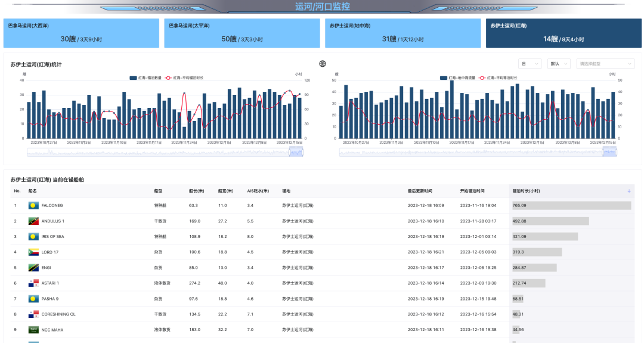Click the 765.09 duration bar for FALCONEG
Viewport: 644px width, 343px height.
click(572, 205)
